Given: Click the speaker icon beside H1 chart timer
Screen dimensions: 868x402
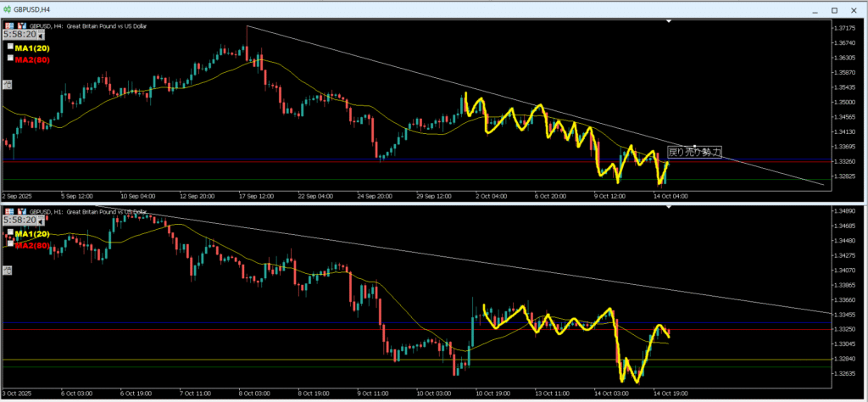Looking at the screenshot, I should [38, 221].
